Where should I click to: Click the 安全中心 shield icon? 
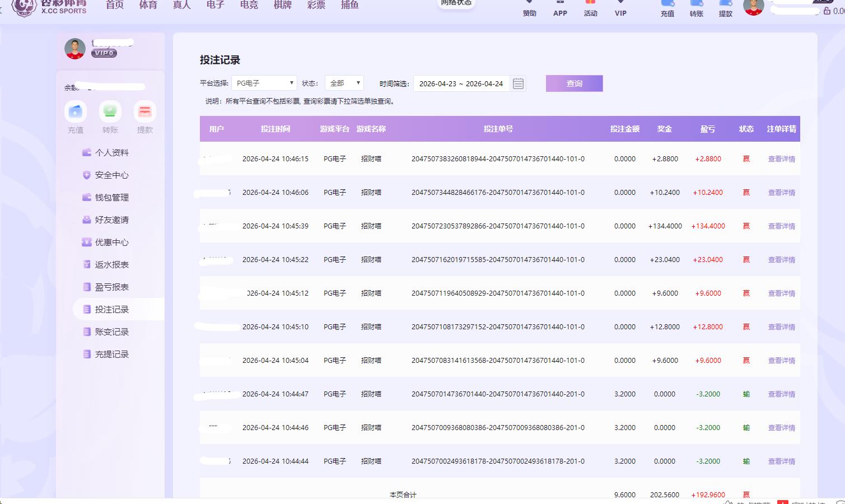pyautogui.click(x=86, y=175)
